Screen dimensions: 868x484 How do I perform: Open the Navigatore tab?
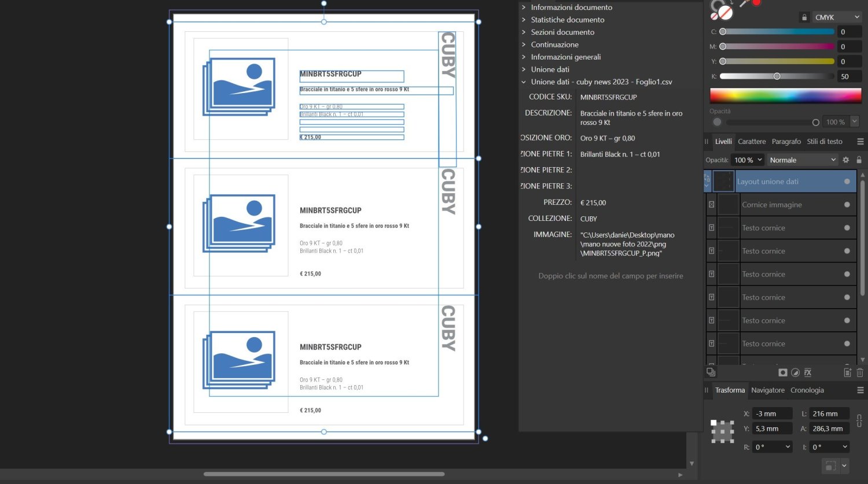point(767,390)
